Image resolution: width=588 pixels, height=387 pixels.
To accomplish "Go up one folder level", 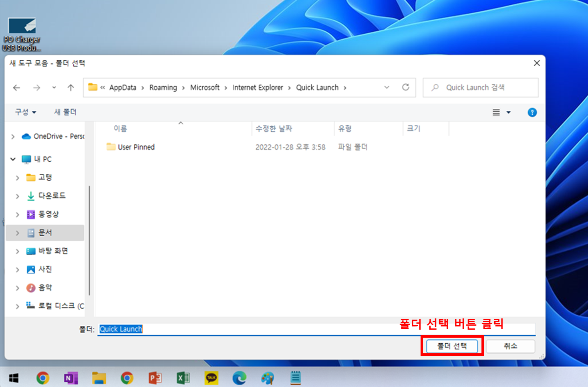I will tap(71, 87).
